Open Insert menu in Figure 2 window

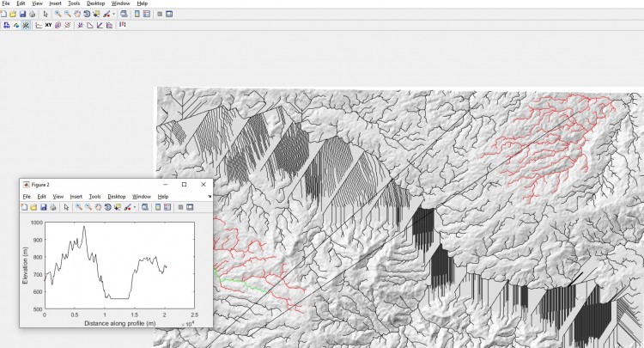pos(76,197)
